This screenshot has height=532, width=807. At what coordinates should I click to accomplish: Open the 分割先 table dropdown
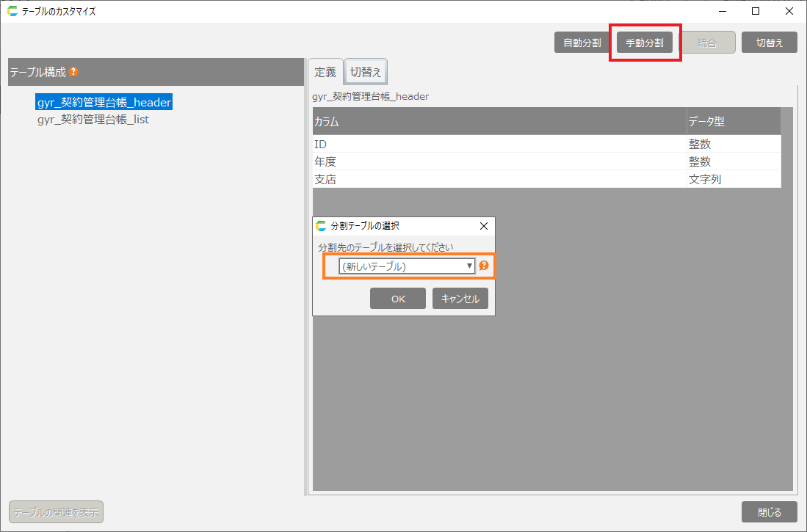pos(407,266)
